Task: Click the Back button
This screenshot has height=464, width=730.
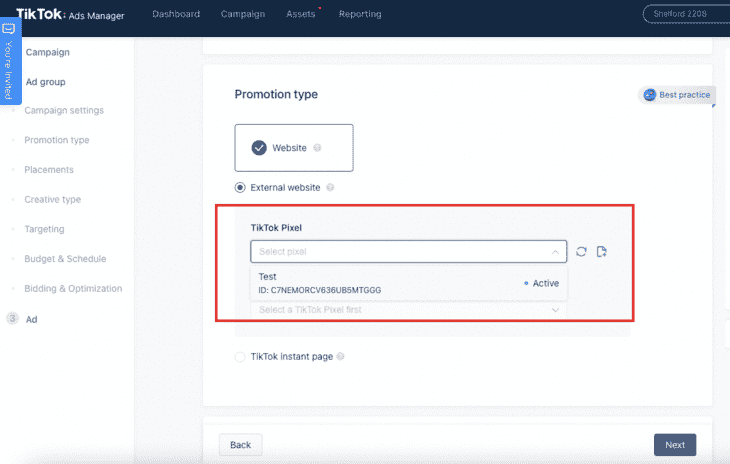Action: 240,445
